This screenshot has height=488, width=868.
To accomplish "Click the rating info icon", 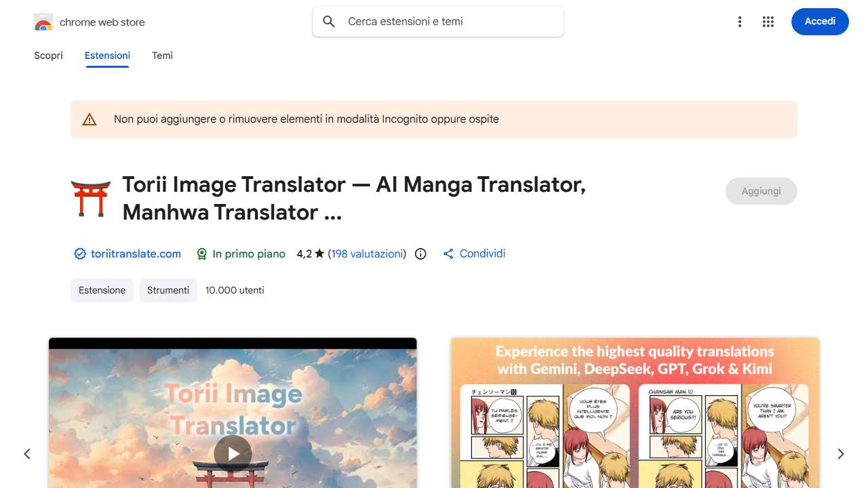I will (x=420, y=254).
